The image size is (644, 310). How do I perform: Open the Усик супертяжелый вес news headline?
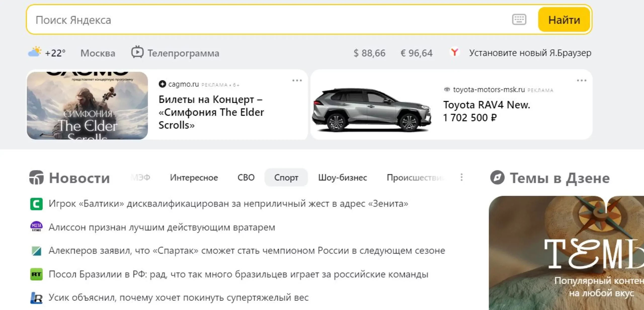pyautogui.click(x=178, y=298)
